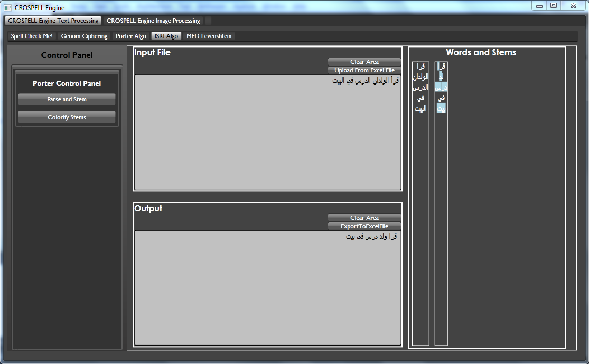
Task: Open the Genom Ciphering tab
Action: click(84, 36)
